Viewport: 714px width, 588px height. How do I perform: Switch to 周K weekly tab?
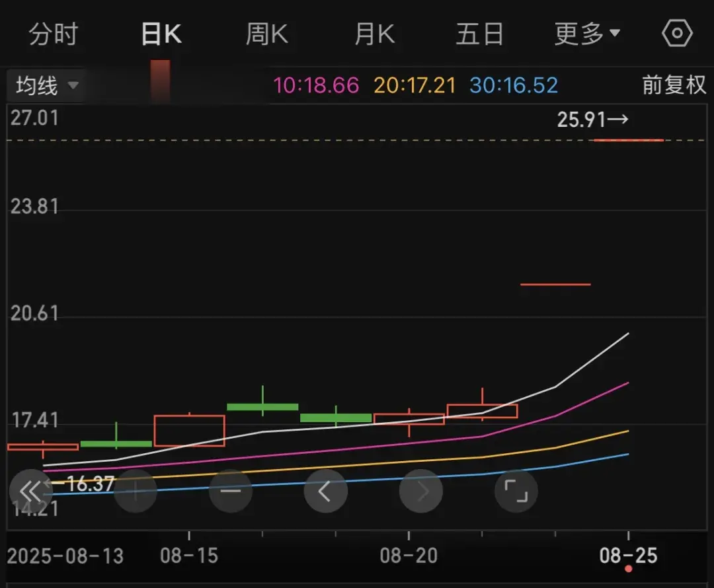(x=267, y=34)
